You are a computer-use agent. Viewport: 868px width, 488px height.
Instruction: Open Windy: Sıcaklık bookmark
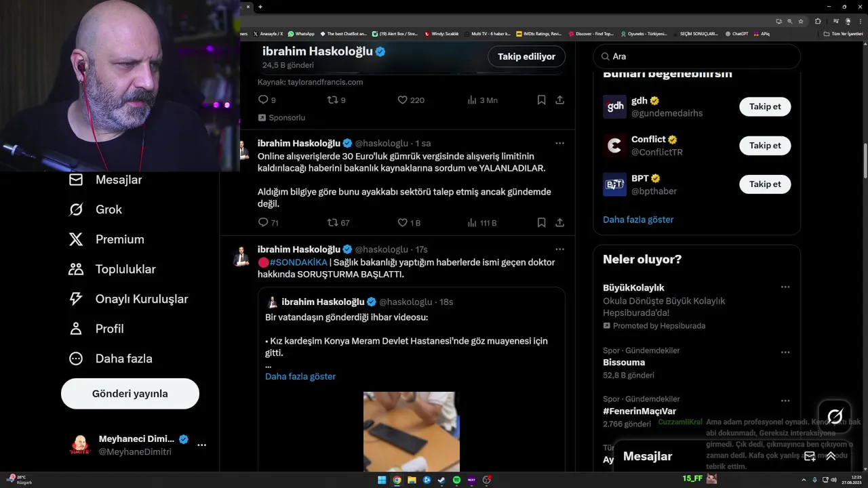pos(441,33)
